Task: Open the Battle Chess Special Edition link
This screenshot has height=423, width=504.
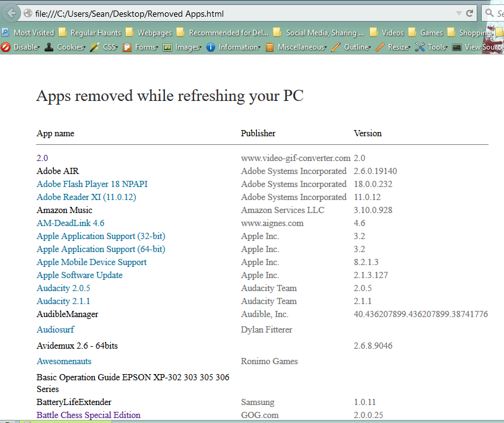Action: click(89, 415)
